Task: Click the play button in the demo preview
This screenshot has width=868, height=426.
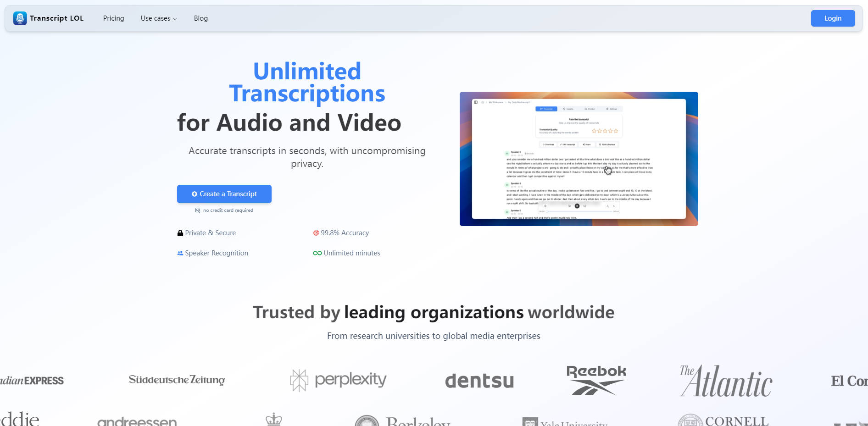Action: [x=577, y=206]
